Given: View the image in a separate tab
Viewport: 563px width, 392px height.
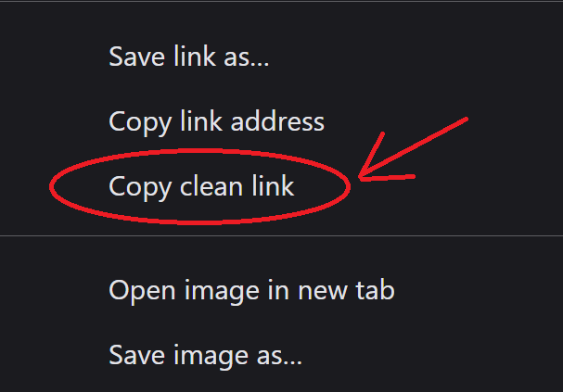Looking at the screenshot, I should pos(282,290).
